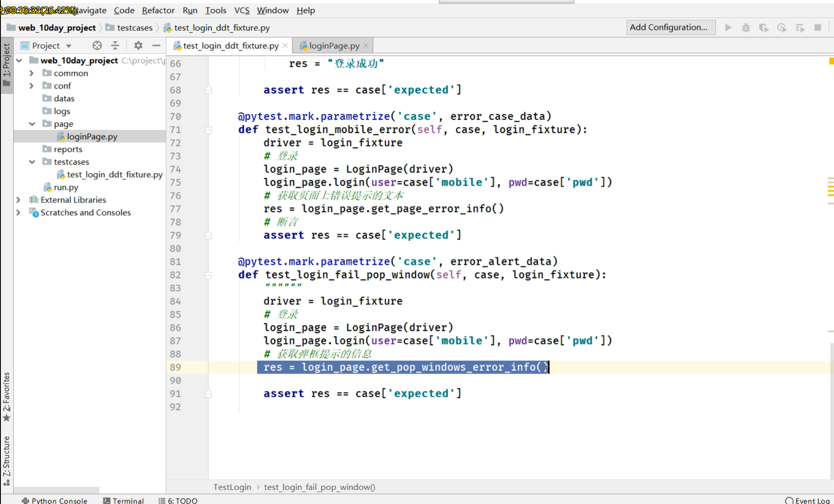Viewport: 834px width, 504px height.
Task: Open the Project view dropdown
Action: (x=69, y=46)
